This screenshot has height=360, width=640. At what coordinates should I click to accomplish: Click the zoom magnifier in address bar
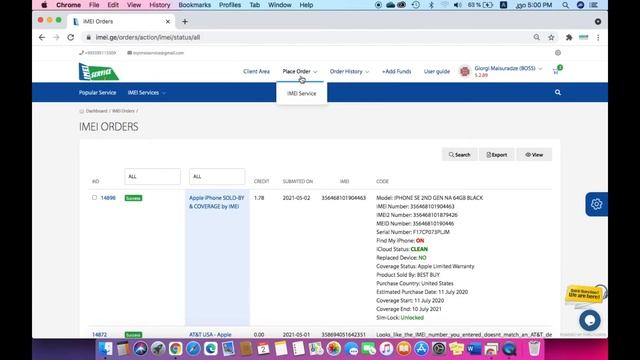(536, 37)
